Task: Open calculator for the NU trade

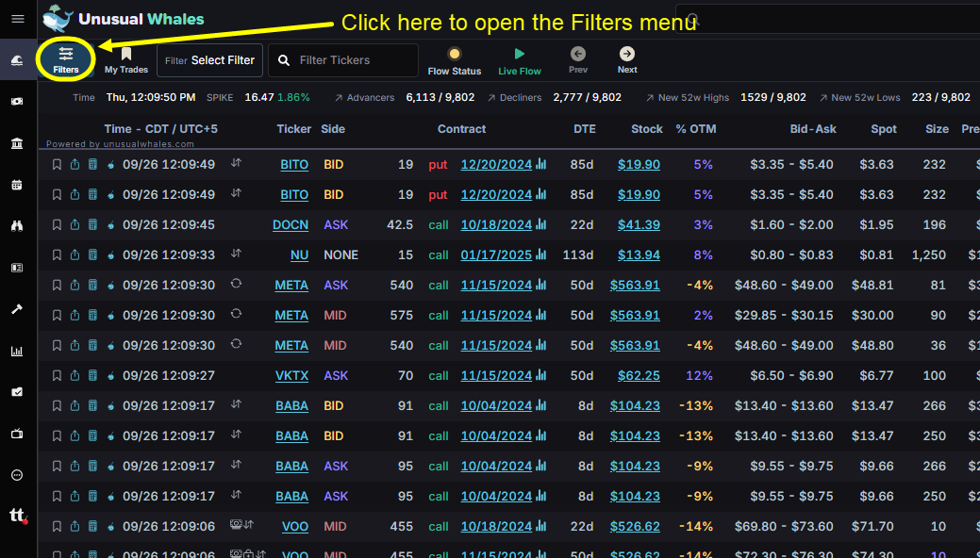Action: point(92,254)
